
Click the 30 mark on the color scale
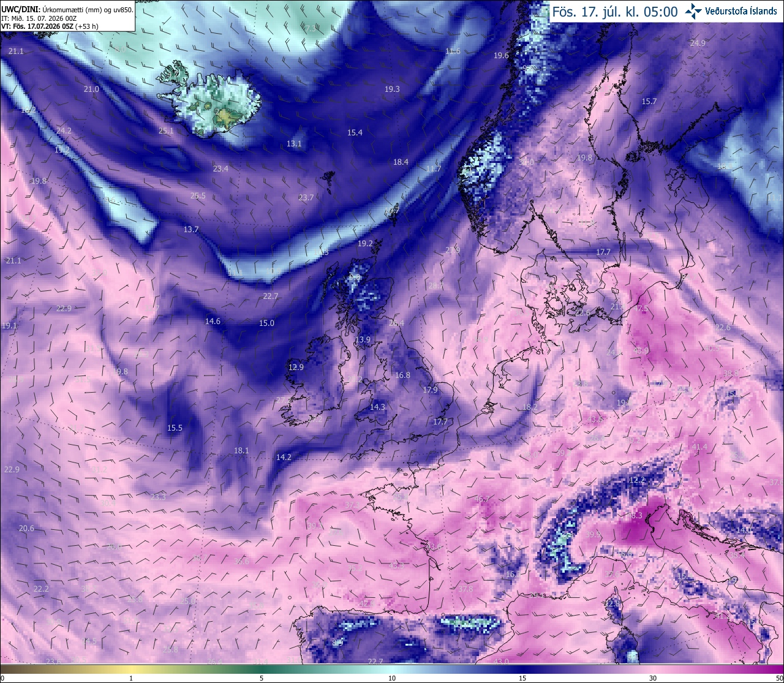click(653, 677)
